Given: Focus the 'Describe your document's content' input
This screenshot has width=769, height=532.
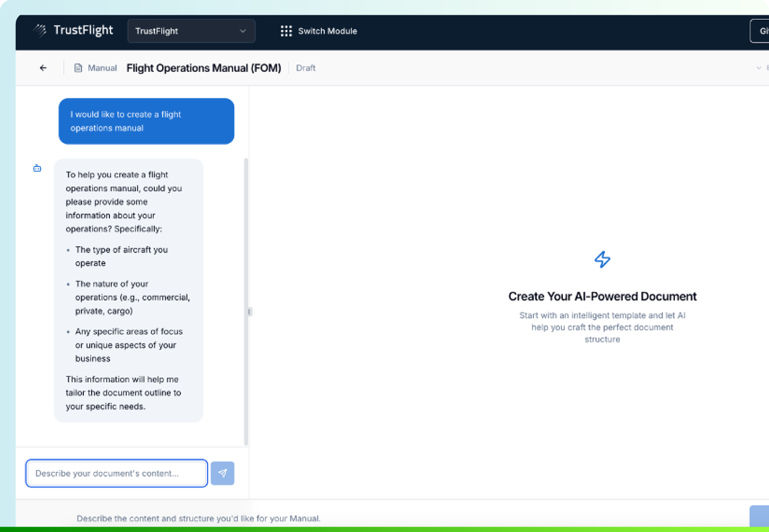Looking at the screenshot, I should pos(116,473).
